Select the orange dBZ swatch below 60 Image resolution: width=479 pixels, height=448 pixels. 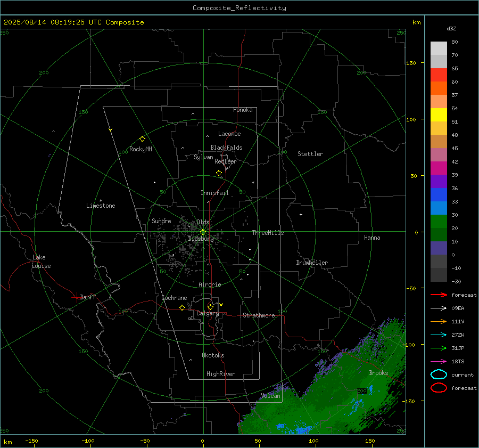tap(439, 88)
